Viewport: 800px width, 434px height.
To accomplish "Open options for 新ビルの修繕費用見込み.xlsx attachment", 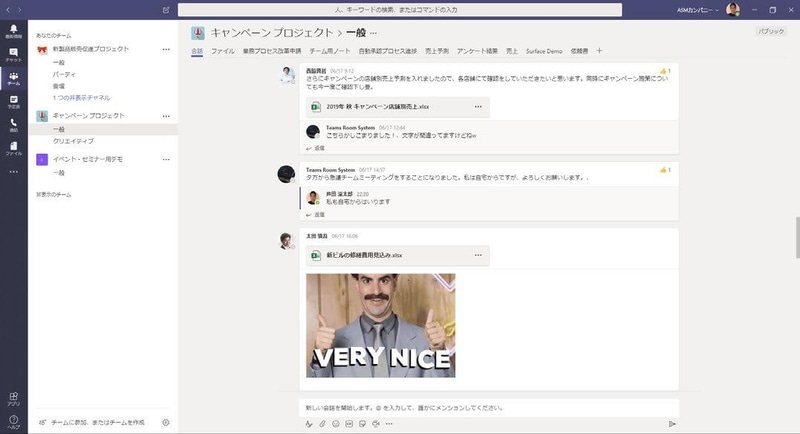I will (478, 255).
